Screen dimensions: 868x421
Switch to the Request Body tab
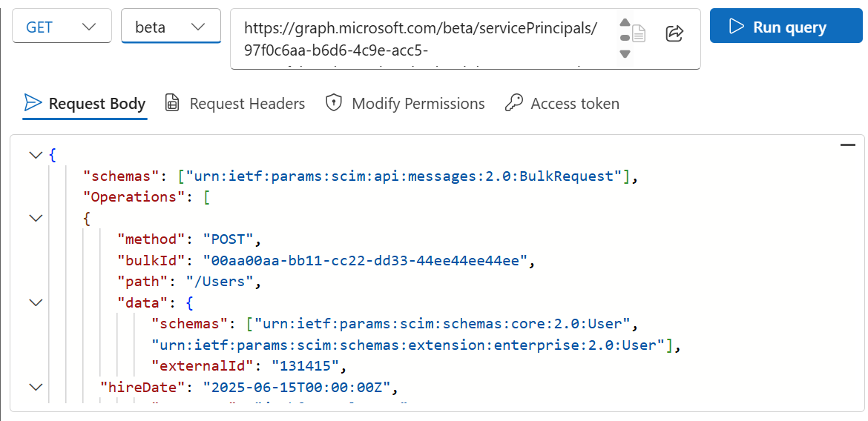[x=85, y=104]
